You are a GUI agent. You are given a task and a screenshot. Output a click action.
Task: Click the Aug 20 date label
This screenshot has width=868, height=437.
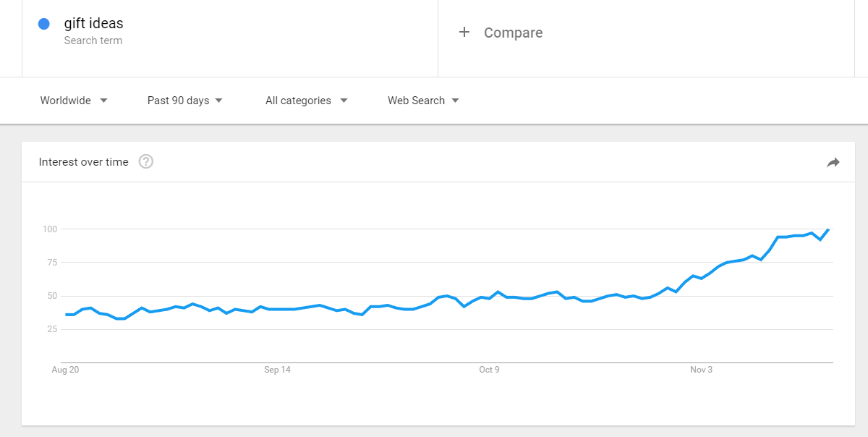[x=64, y=370]
